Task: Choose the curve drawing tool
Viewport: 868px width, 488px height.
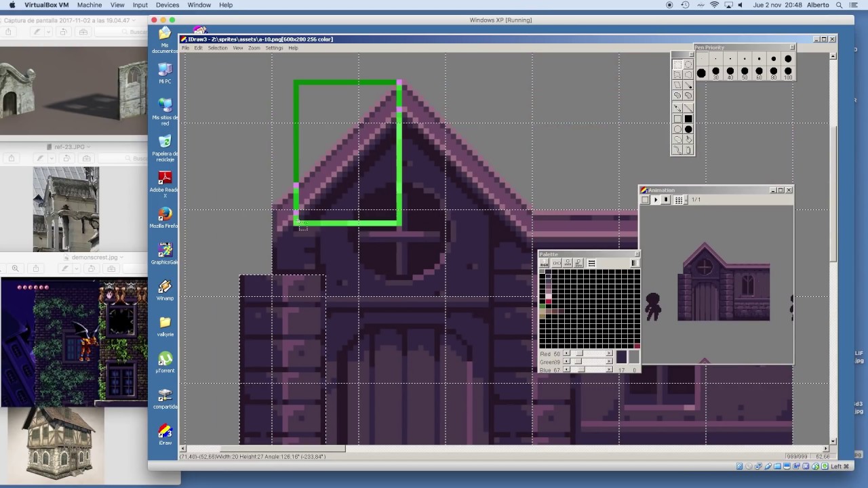Action: [677, 150]
